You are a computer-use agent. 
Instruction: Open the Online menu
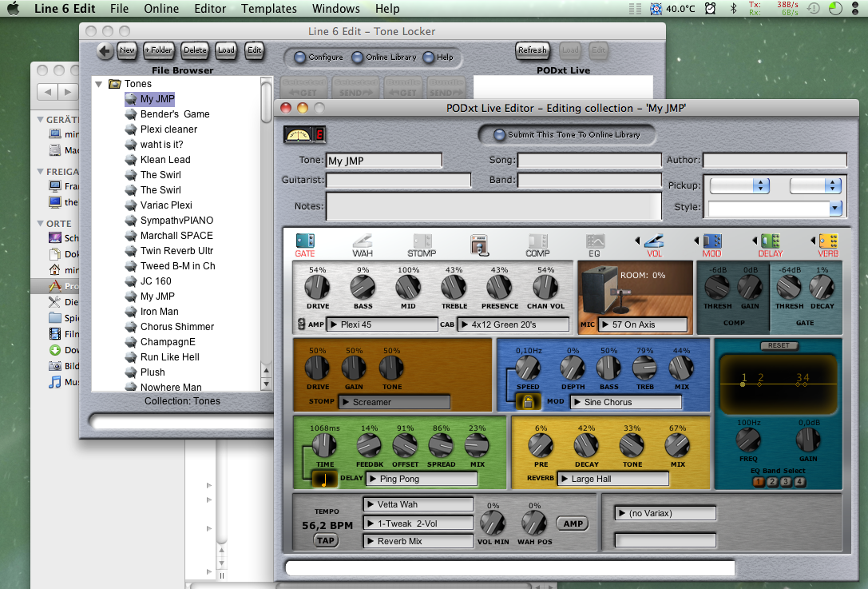[x=161, y=8]
